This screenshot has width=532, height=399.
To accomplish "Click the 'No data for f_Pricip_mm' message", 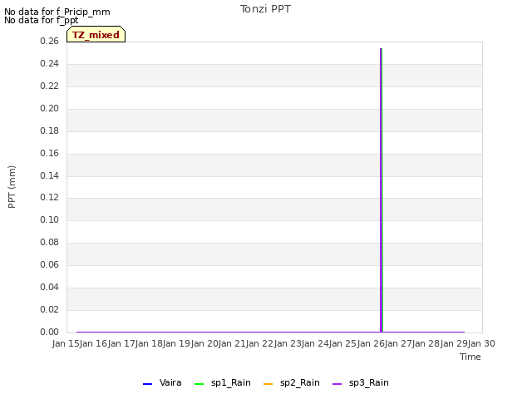I will pyautogui.click(x=57, y=12).
